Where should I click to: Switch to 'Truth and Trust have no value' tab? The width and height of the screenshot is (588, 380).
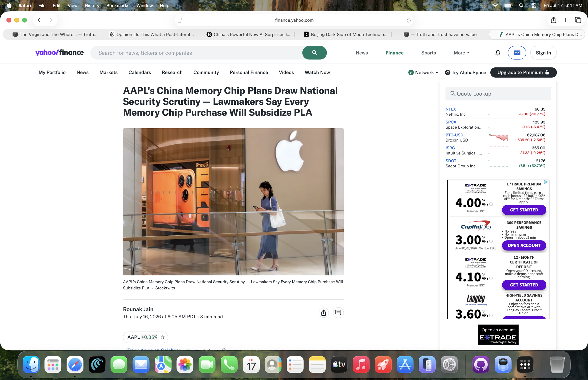(x=440, y=35)
